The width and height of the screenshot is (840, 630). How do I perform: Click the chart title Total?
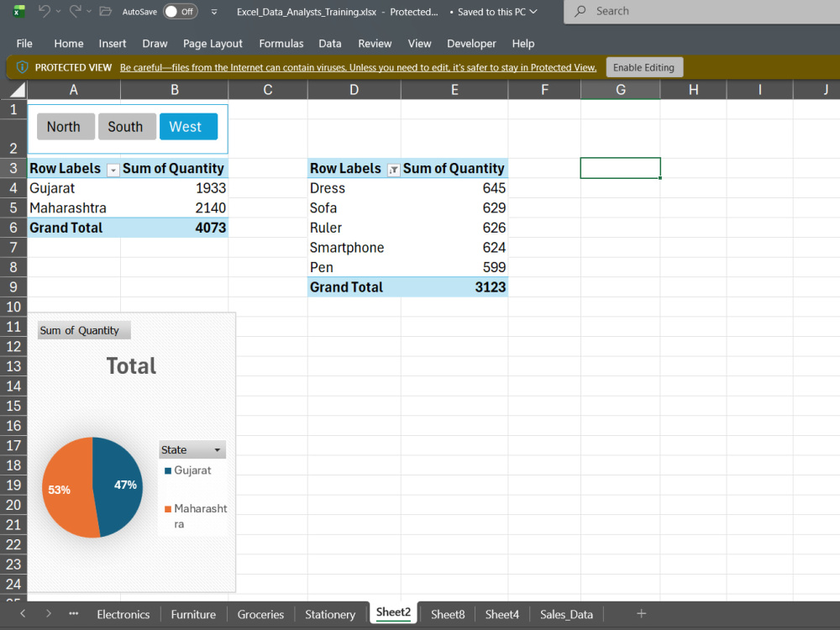(x=131, y=366)
